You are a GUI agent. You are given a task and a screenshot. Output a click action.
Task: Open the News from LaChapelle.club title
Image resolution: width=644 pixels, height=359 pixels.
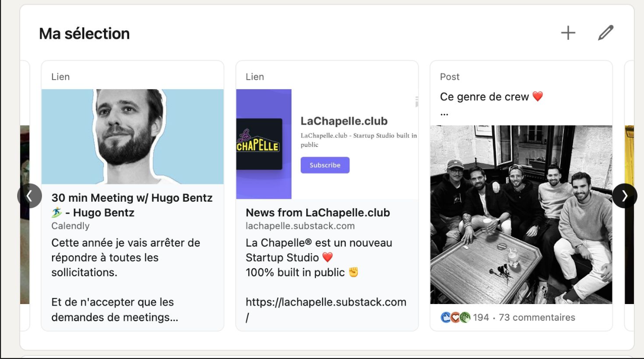click(318, 213)
